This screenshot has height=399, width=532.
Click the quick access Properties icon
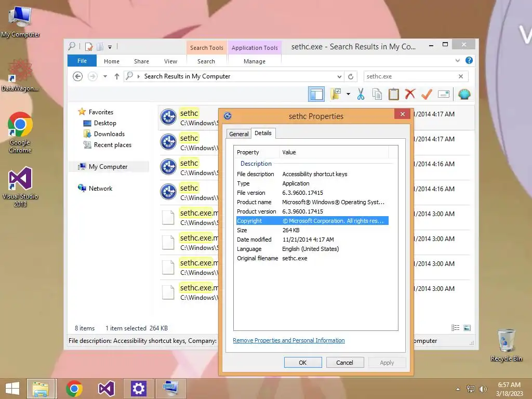(x=89, y=46)
